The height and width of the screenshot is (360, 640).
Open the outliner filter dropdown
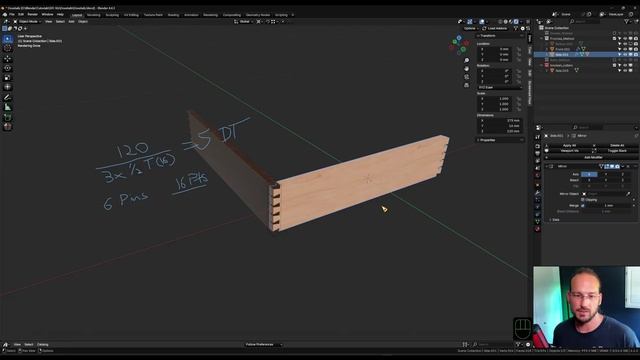point(628,21)
